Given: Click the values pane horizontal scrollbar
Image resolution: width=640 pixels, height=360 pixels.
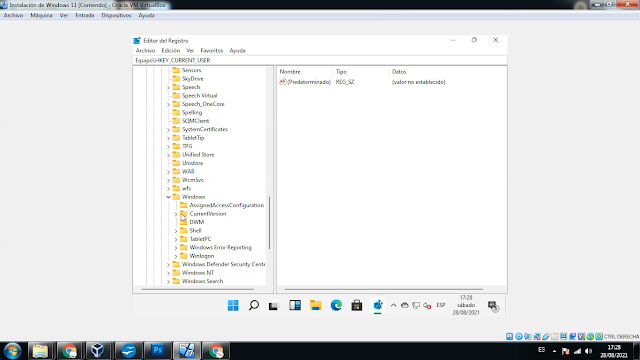Looking at the screenshot, I should [x=384, y=289].
